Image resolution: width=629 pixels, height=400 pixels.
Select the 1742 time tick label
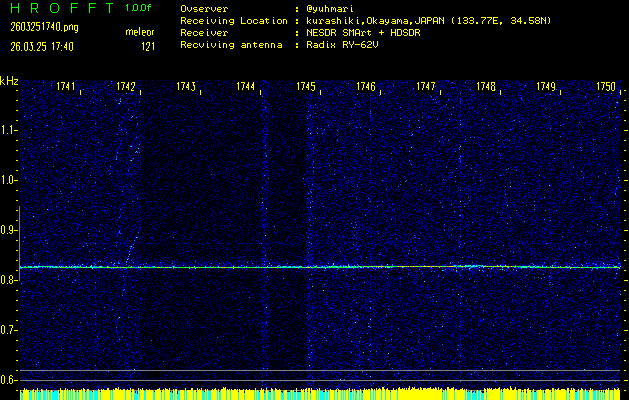tap(126, 87)
